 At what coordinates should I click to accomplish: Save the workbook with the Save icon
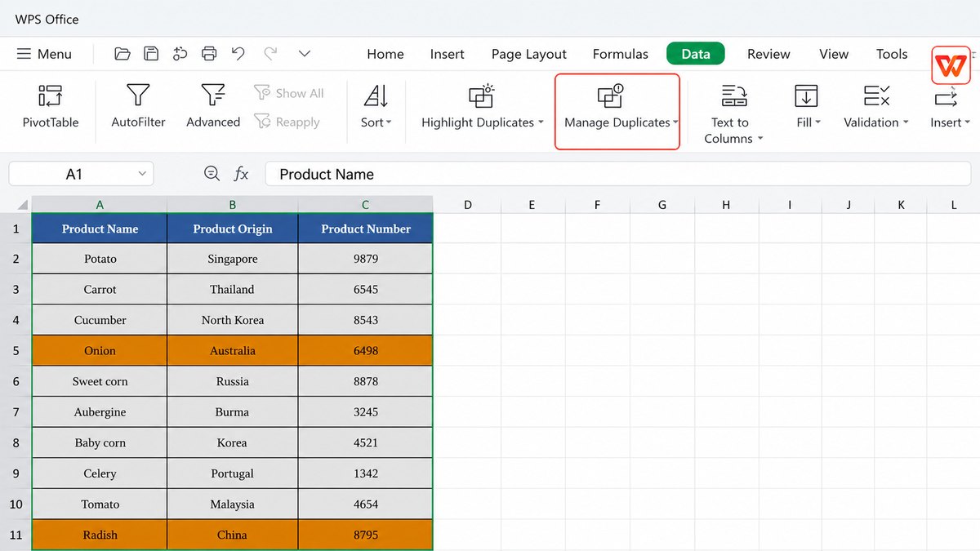pyautogui.click(x=151, y=54)
